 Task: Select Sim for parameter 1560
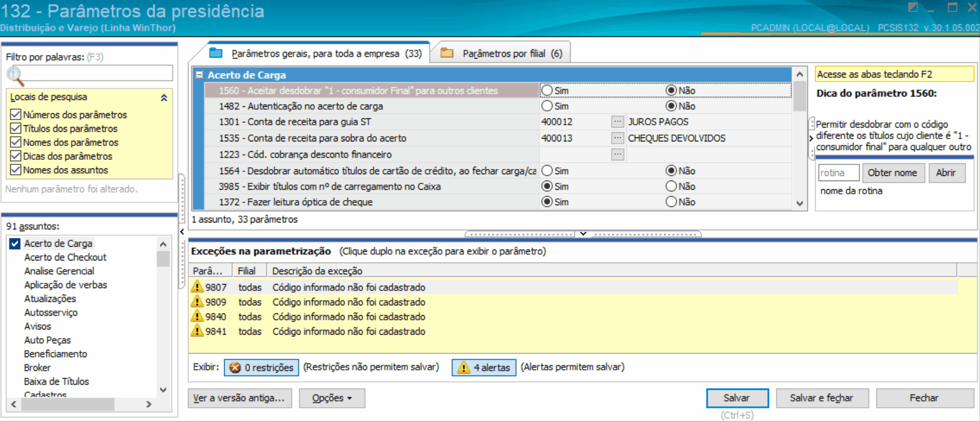[x=547, y=90]
